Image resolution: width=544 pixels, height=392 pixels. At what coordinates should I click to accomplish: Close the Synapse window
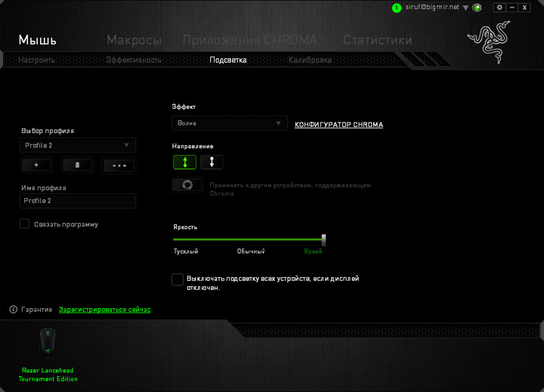tap(524, 8)
